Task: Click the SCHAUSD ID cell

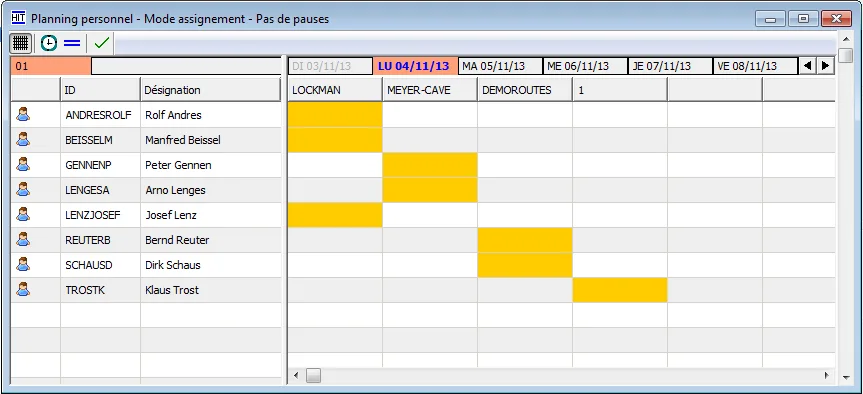Action: pyautogui.click(x=100, y=265)
